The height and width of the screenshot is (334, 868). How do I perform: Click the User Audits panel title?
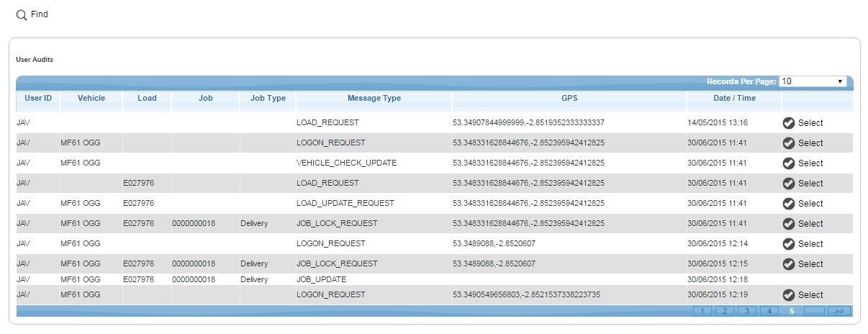click(x=35, y=59)
